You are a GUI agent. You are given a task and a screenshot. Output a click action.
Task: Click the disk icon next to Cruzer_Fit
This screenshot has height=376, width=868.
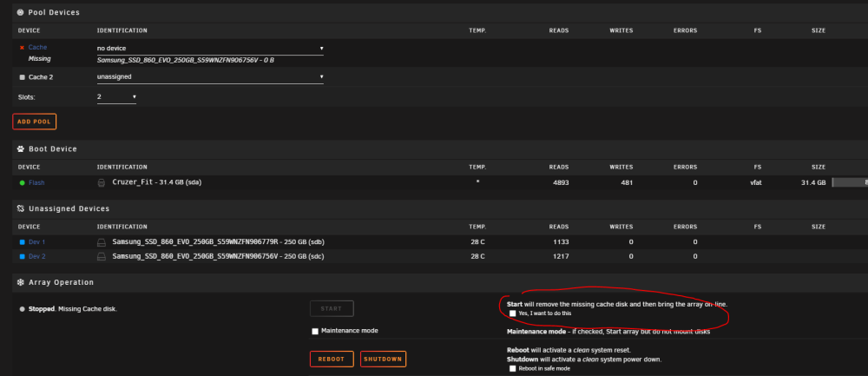point(102,182)
